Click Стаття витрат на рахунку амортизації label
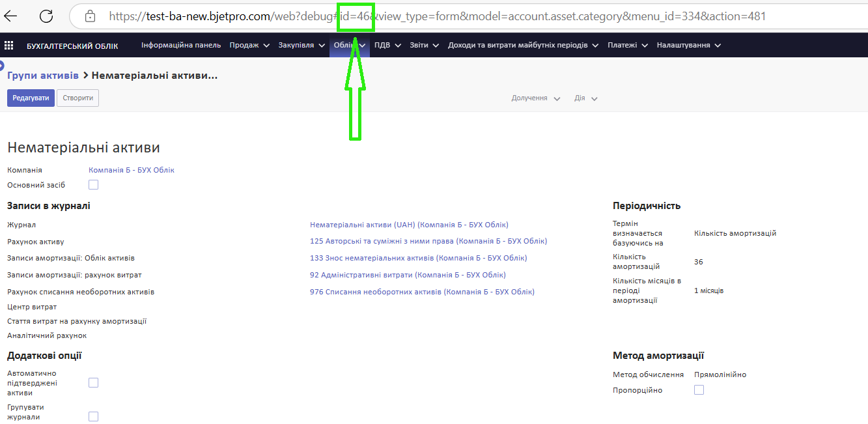Viewport: 868px width, 424px height. coord(77,321)
